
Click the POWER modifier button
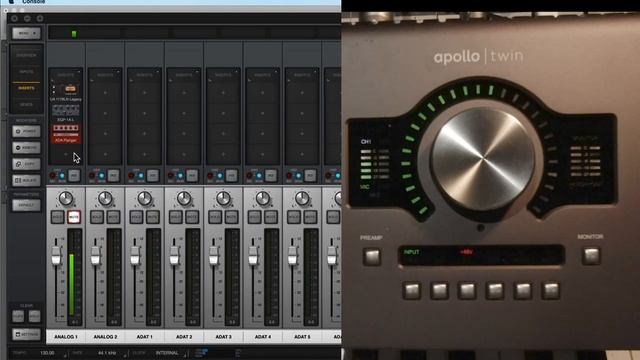(26, 131)
